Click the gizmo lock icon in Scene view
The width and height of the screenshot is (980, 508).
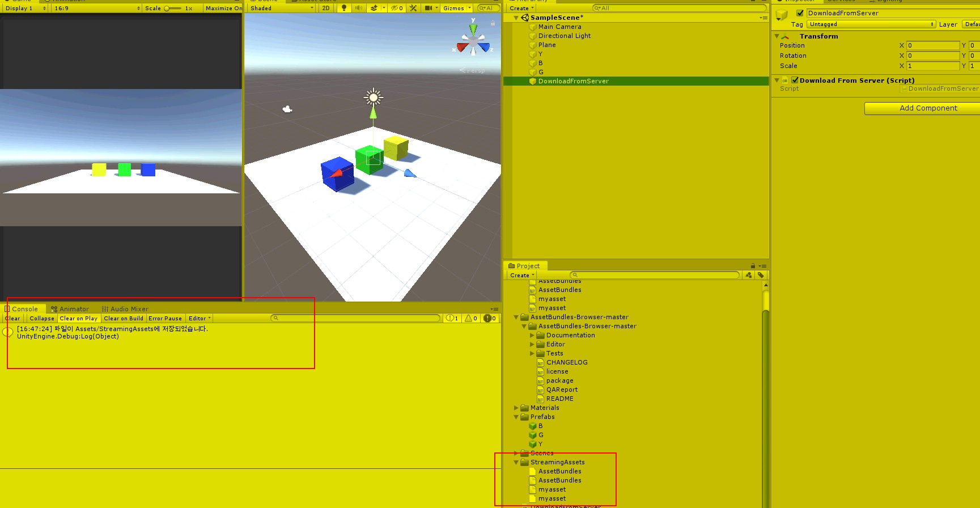(x=493, y=23)
